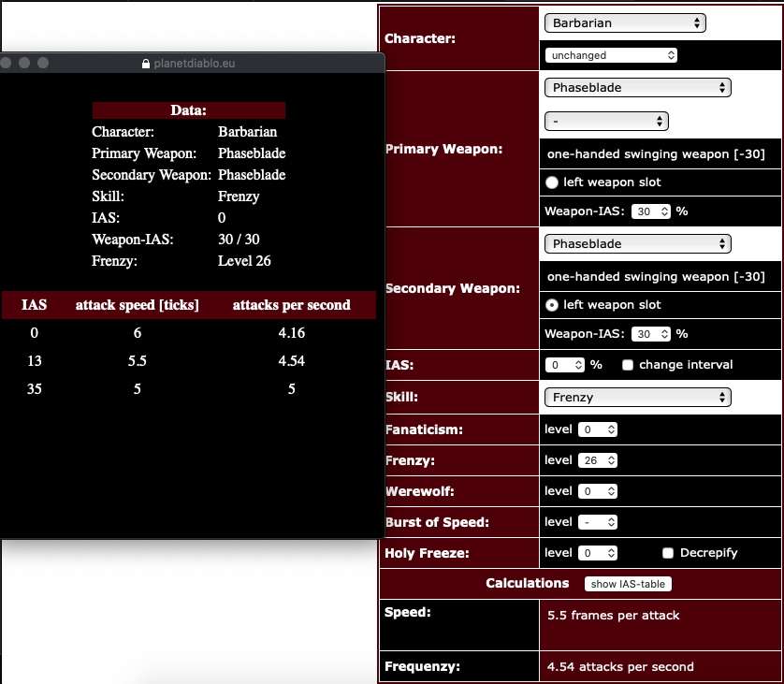This screenshot has width=784, height=684.
Task: Change the Frenzy level stepper from 26
Action: tap(598, 459)
